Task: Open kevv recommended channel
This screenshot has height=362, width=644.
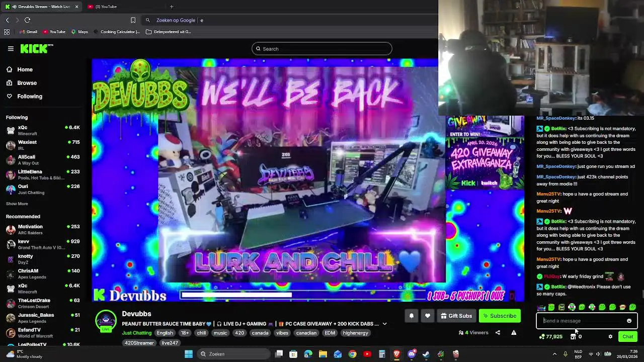Action: pyautogui.click(x=43, y=244)
